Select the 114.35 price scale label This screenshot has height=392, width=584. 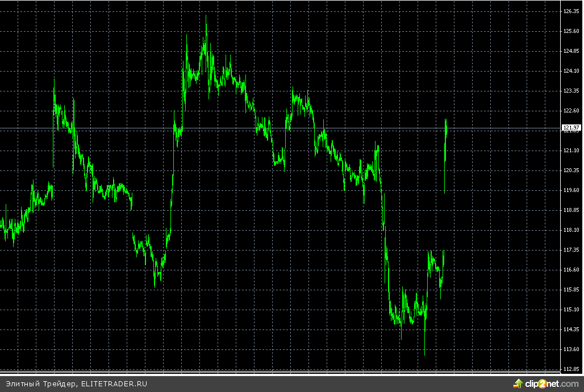click(571, 330)
